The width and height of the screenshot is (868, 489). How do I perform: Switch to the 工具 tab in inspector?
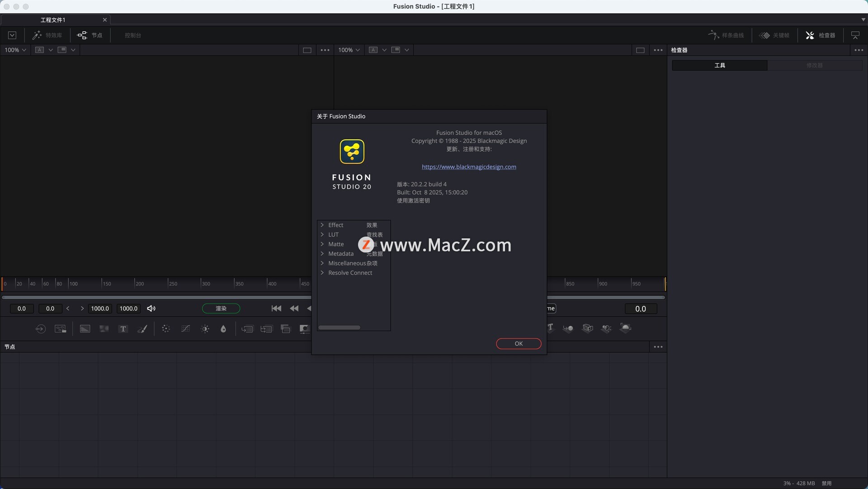click(x=719, y=66)
